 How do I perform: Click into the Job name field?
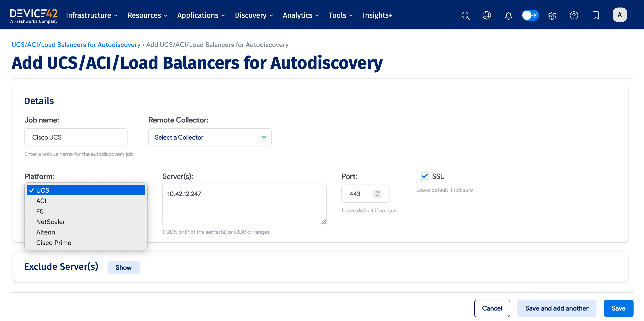(x=76, y=137)
